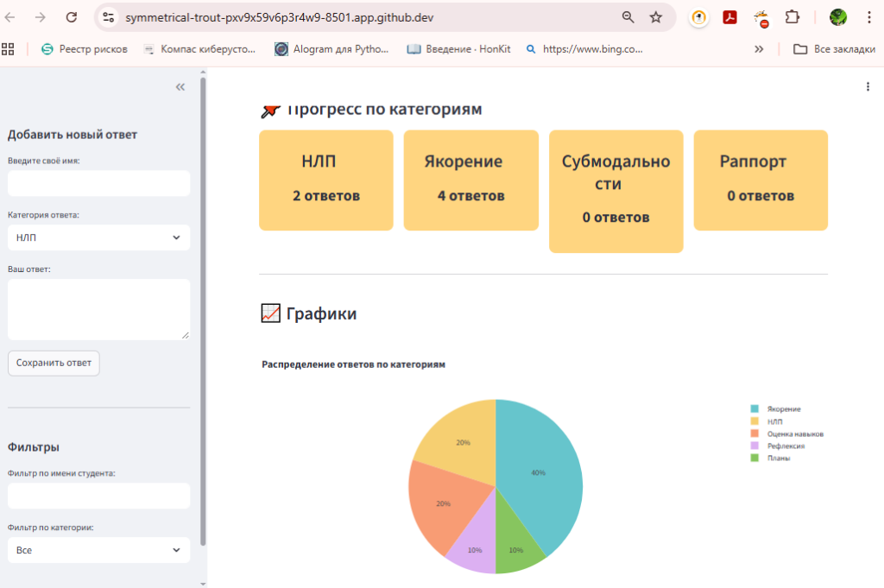
Task: Collapse the sidebar with double chevron icon
Action: (x=180, y=87)
